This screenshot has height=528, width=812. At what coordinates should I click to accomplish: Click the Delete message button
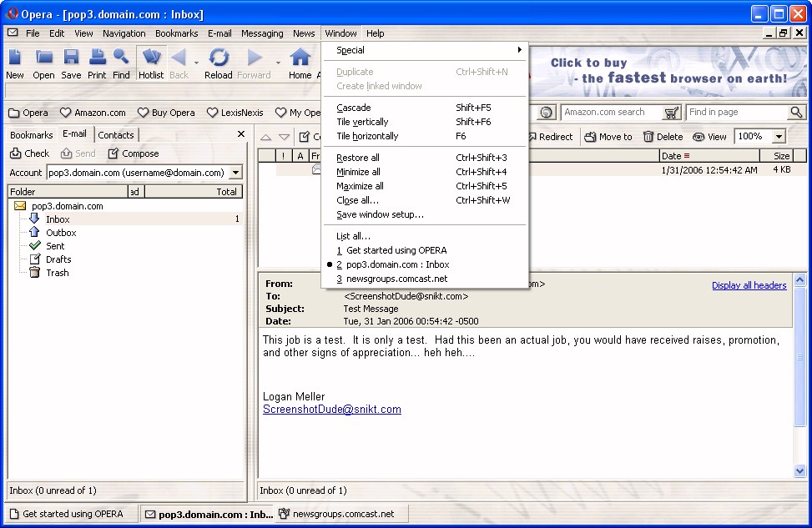point(663,137)
